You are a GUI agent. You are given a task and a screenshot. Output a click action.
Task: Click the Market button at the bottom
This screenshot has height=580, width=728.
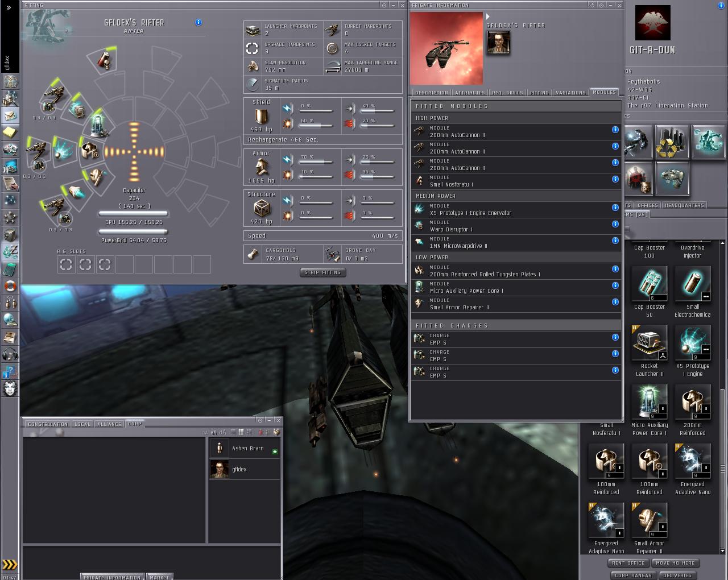(x=159, y=577)
